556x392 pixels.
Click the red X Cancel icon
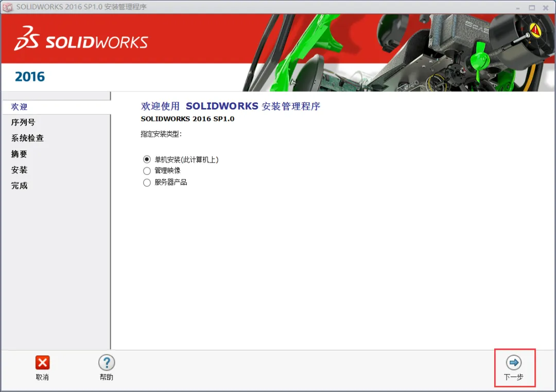click(x=43, y=363)
